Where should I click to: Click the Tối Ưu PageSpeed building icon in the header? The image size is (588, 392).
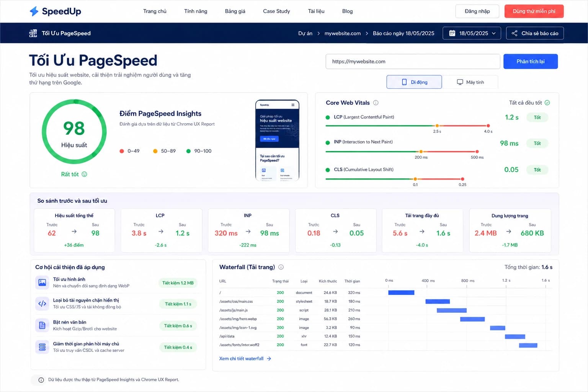[x=33, y=33]
